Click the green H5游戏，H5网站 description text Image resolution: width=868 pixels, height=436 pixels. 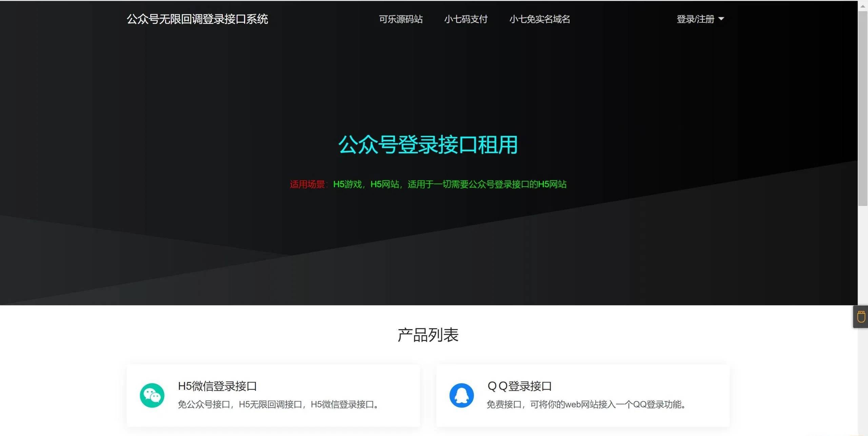pyautogui.click(x=450, y=184)
